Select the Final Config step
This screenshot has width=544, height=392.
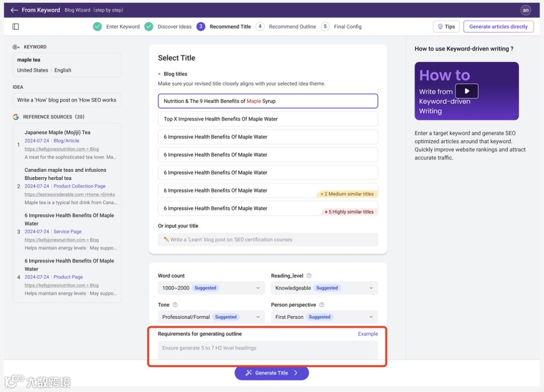pos(348,27)
